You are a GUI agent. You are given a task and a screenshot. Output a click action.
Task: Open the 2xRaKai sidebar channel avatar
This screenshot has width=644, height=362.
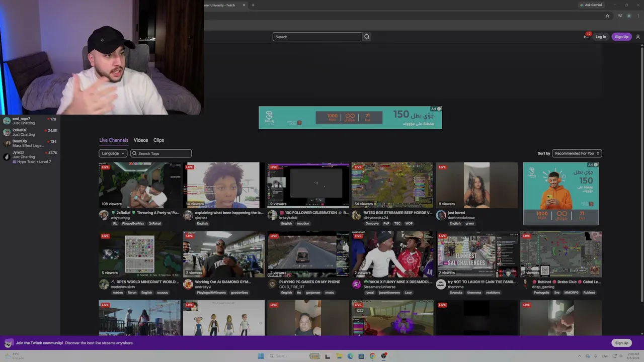pos(7,132)
